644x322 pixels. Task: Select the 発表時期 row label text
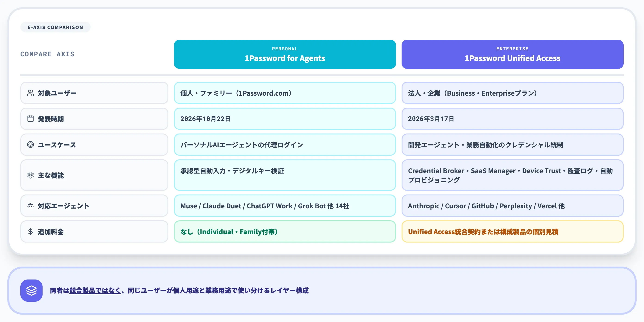(x=51, y=119)
